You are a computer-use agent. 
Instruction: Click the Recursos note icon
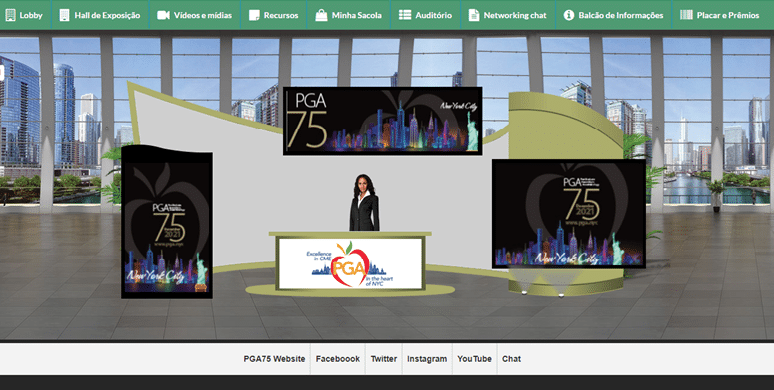tap(254, 15)
